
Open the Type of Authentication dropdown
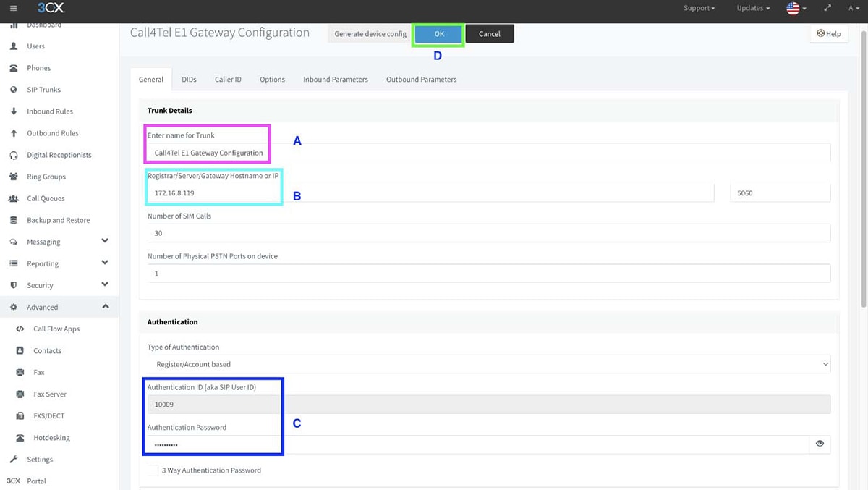point(489,364)
